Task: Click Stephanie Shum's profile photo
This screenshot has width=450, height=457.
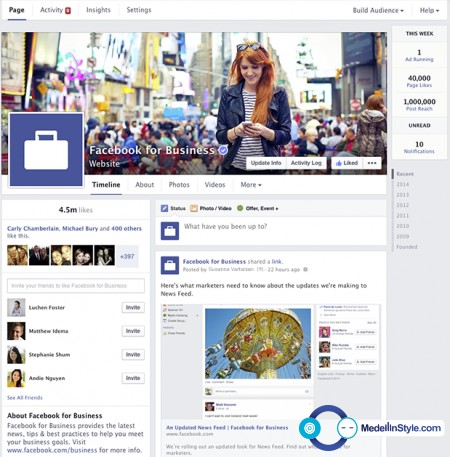Action: coord(16,354)
